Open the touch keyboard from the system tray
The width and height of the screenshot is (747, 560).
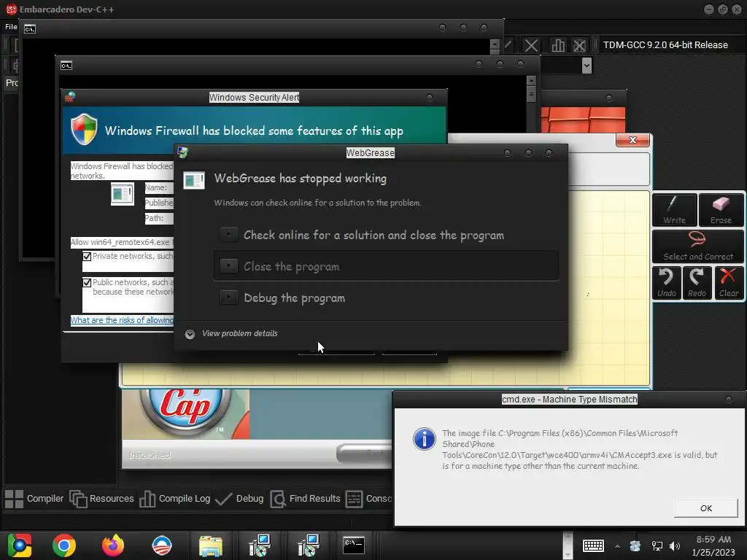click(593, 545)
